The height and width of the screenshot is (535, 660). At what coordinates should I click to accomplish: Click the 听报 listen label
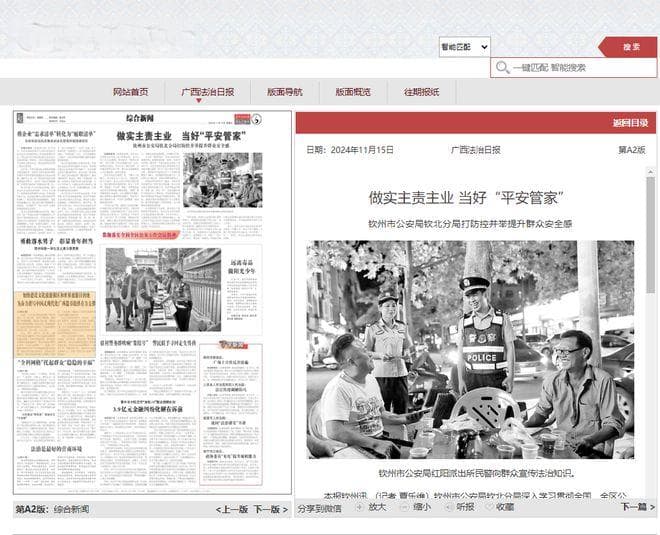(466, 507)
